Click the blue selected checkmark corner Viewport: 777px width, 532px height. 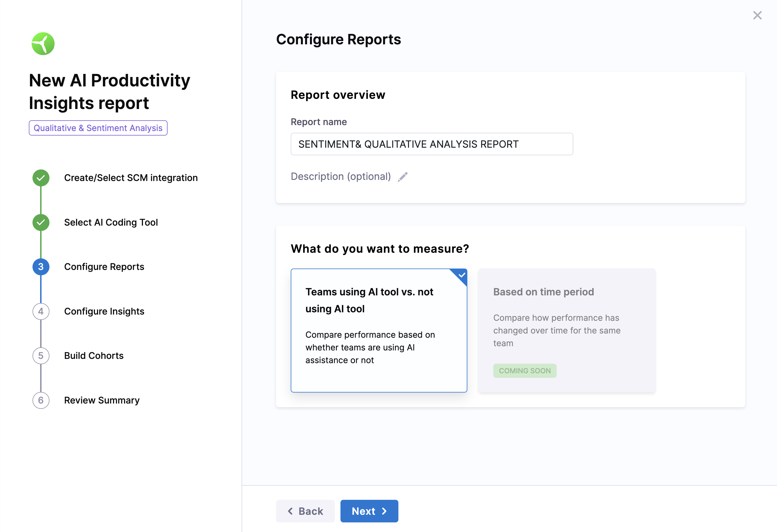[461, 275]
